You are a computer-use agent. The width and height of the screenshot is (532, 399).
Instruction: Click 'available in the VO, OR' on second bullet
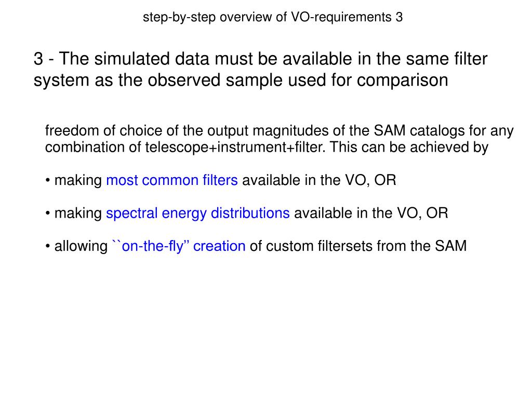click(371, 213)
